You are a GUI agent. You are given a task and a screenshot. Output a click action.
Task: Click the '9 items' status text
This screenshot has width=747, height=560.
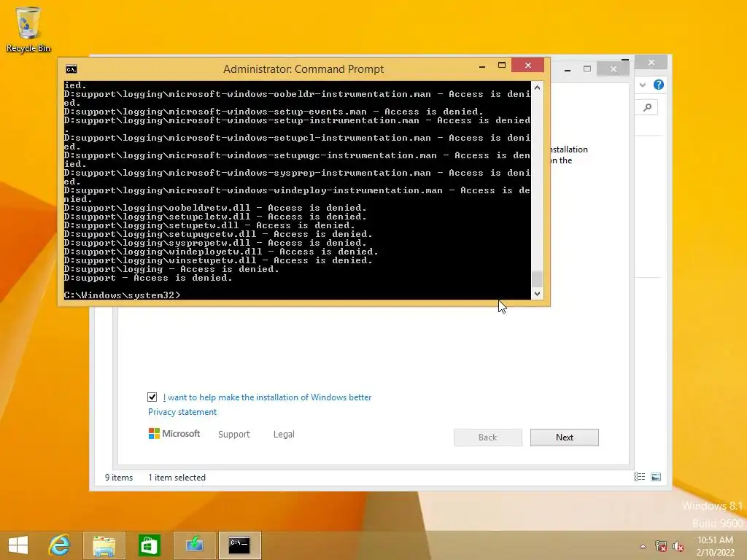[119, 477]
